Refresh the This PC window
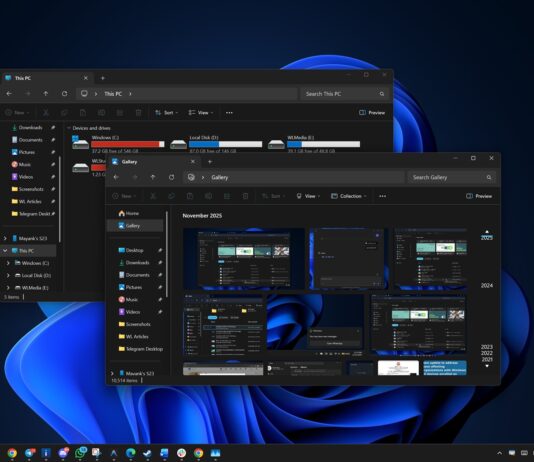The width and height of the screenshot is (534, 462). pyautogui.click(x=64, y=94)
